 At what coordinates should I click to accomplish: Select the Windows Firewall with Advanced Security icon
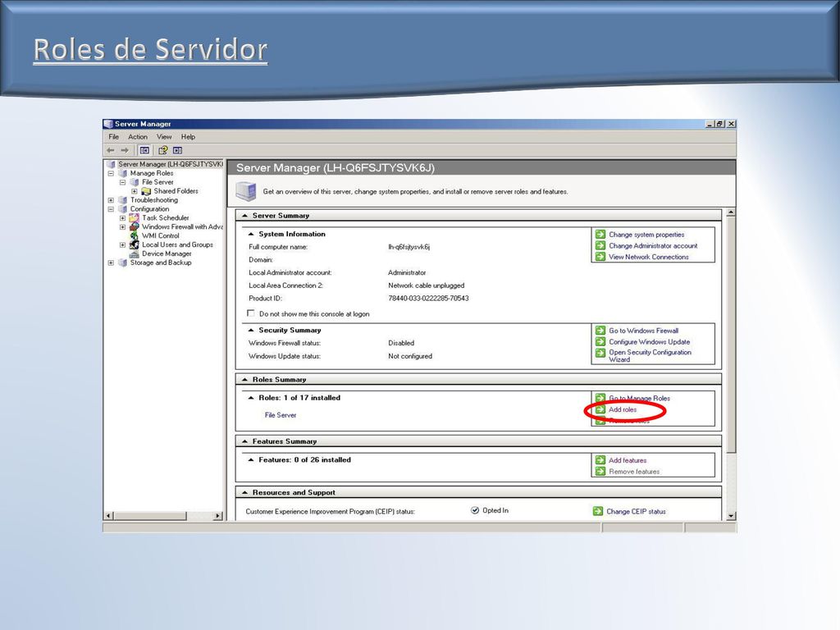click(x=134, y=227)
